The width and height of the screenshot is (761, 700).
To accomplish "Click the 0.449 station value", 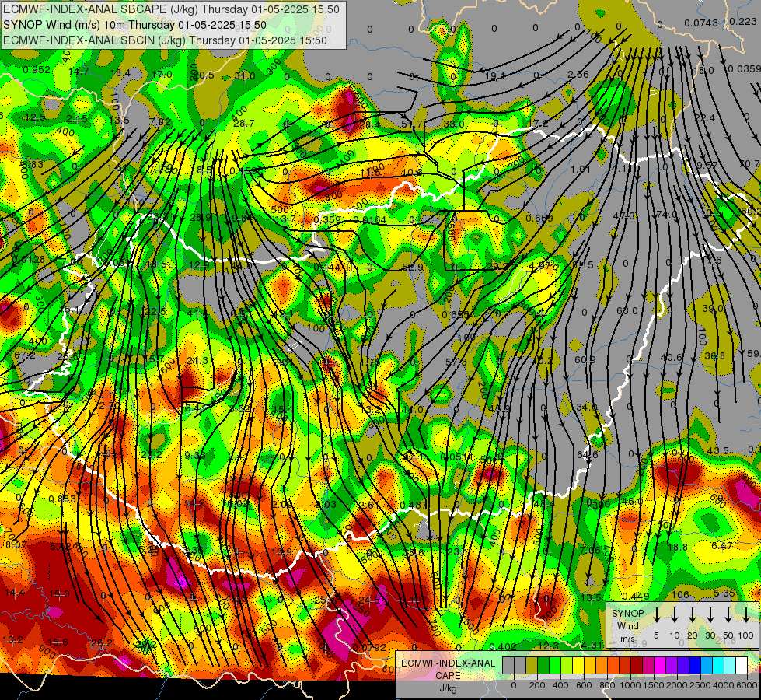I will (x=635, y=596).
